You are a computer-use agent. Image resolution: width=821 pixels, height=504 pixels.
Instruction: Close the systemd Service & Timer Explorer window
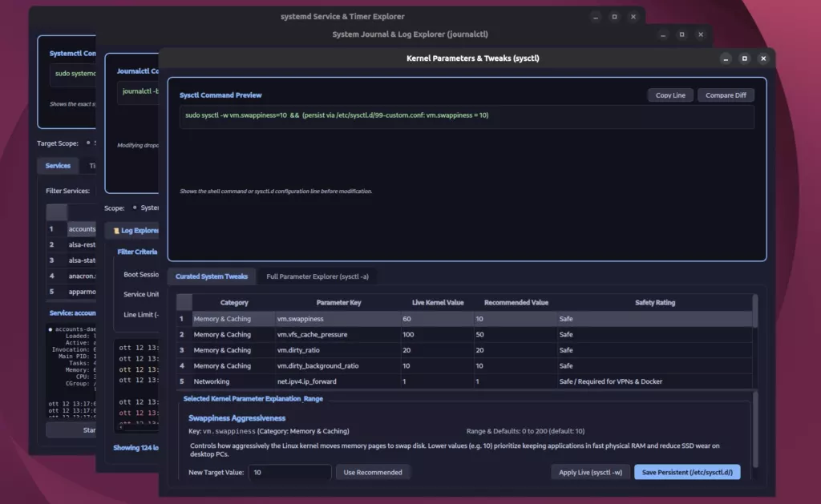coord(633,17)
